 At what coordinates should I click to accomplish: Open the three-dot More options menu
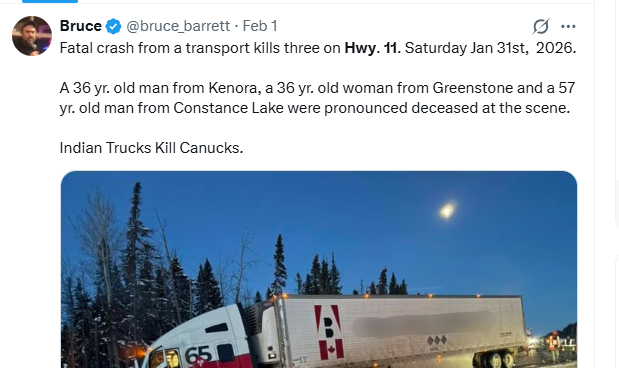coord(568,26)
